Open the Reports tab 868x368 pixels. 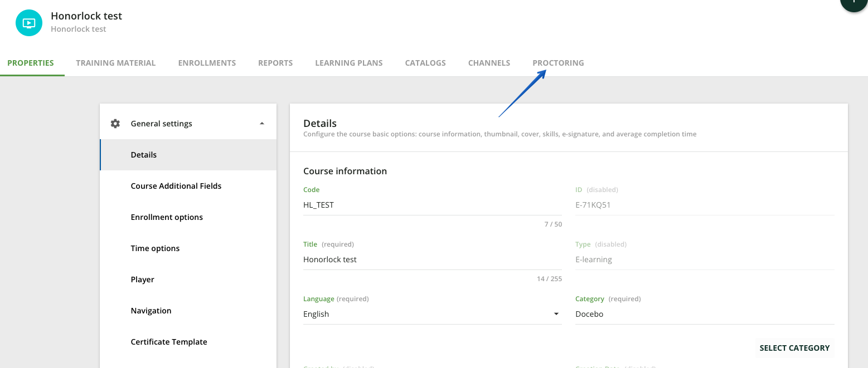click(x=275, y=63)
